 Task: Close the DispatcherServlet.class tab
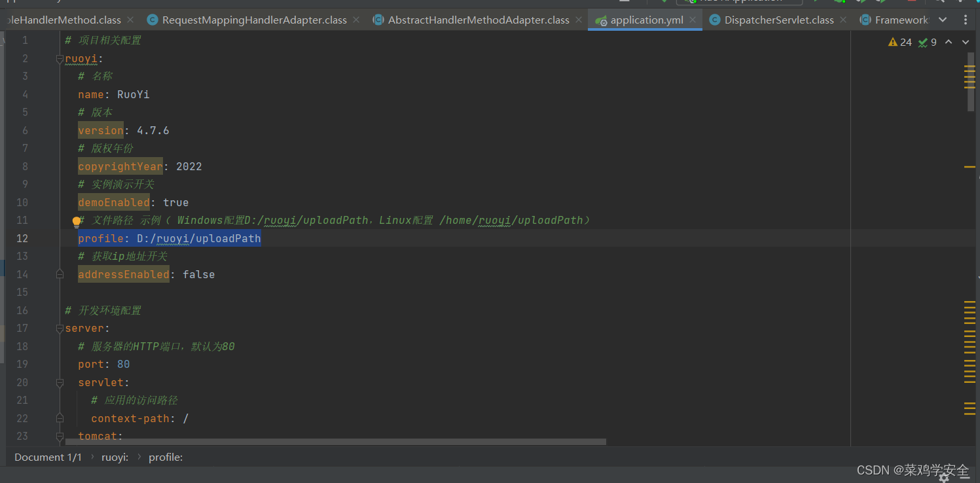point(843,20)
